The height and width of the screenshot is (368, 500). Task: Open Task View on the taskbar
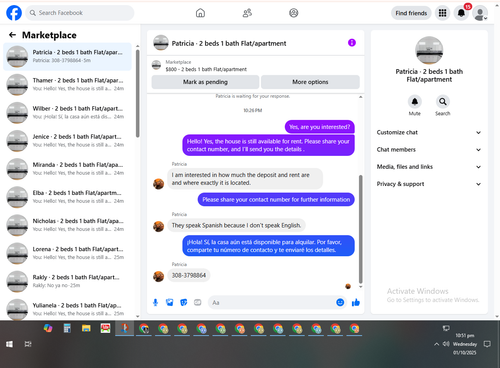coord(28,344)
